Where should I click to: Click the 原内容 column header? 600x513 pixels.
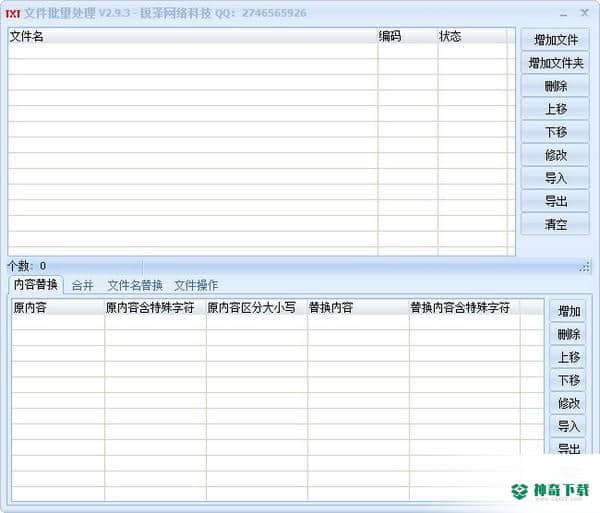(58, 308)
